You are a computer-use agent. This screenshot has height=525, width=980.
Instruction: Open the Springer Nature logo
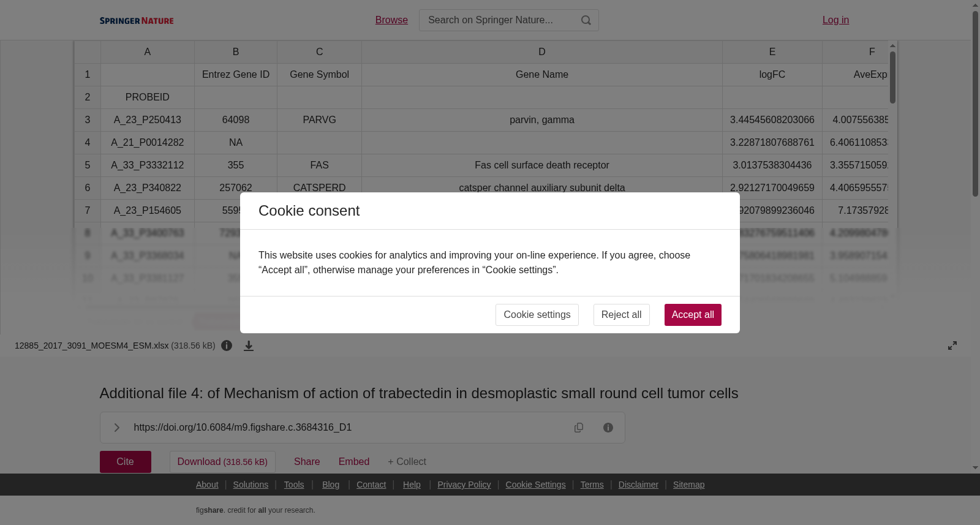pos(137,20)
